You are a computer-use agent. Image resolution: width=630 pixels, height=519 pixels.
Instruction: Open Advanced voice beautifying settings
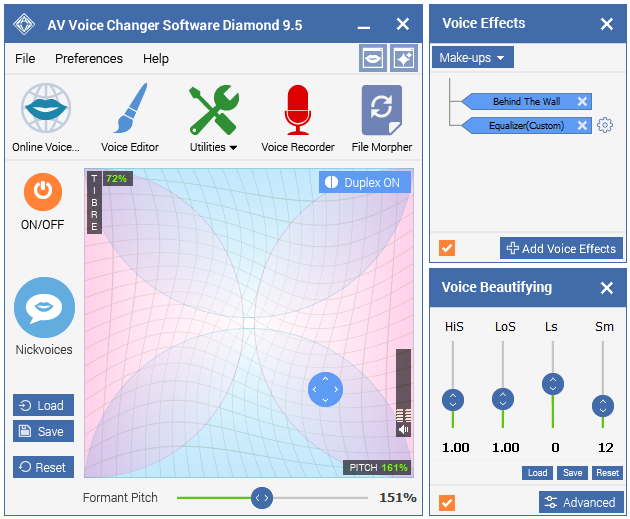(x=580, y=502)
